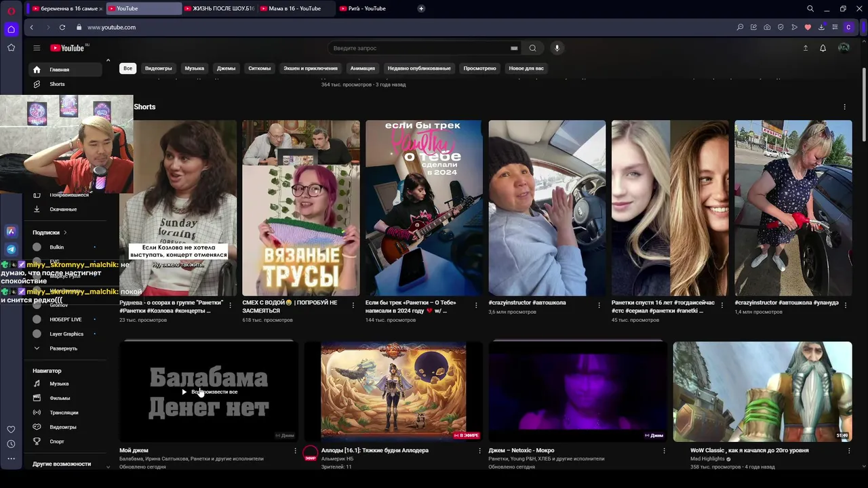Select the Анимация filter chip

[x=363, y=68]
